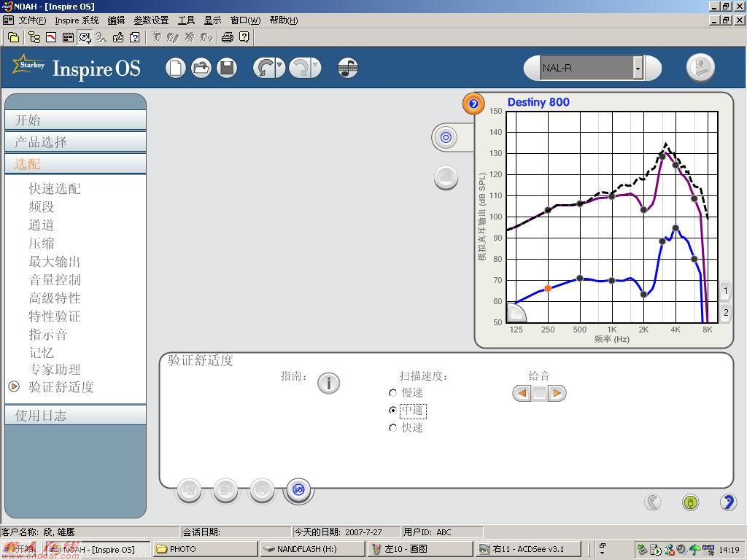The width and height of the screenshot is (747, 560).
Task: Click the blue highlighted round icon below panel
Action: (x=298, y=490)
